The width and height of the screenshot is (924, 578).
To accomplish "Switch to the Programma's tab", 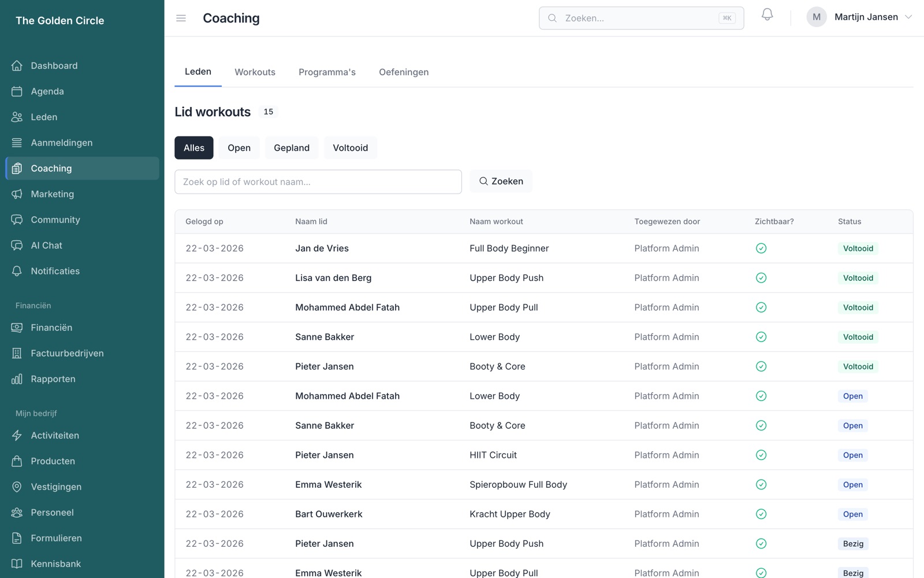I will click(327, 72).
